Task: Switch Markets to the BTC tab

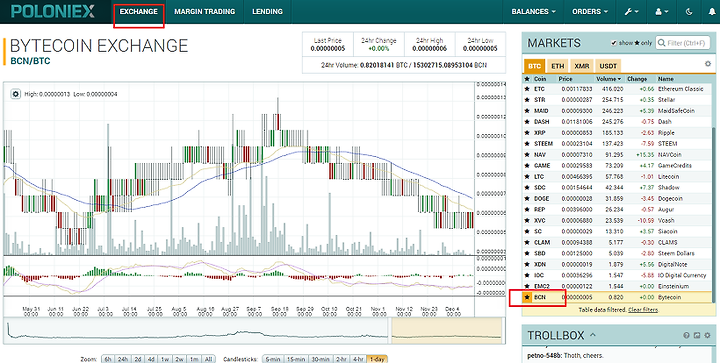Action: pyautogui.click(x=534, y=66)
